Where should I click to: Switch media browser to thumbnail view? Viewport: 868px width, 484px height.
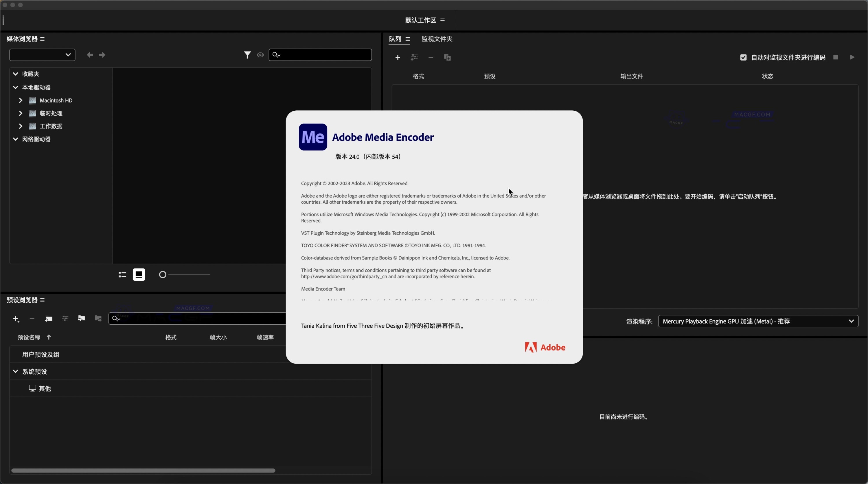[139, 275]
